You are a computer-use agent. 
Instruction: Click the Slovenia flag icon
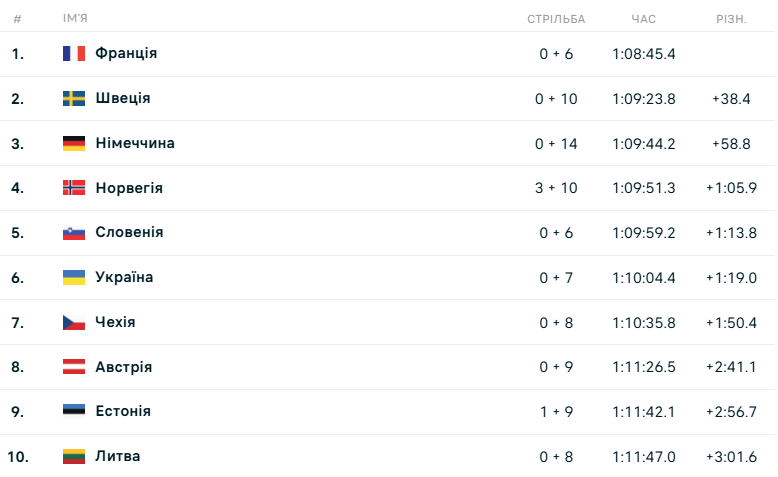click(74, 233)
